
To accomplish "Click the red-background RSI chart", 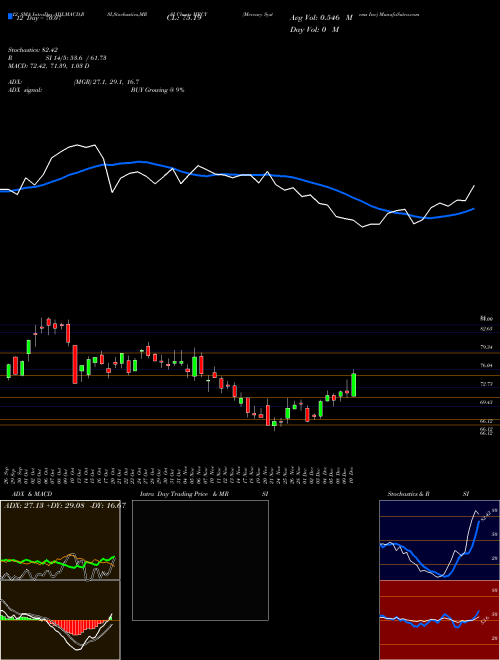I will click(x=439, y=620).
